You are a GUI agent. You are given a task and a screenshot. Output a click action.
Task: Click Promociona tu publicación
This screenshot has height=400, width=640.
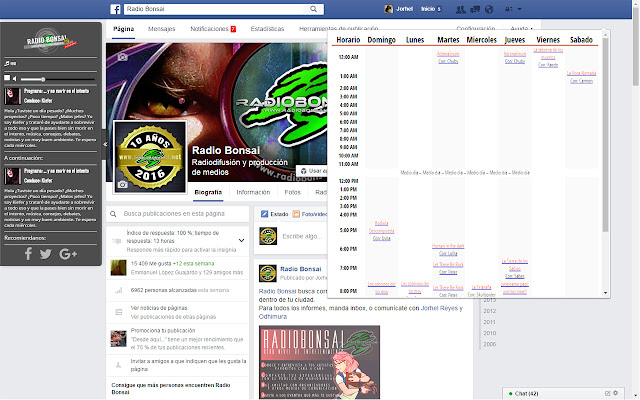pos(163,331)
